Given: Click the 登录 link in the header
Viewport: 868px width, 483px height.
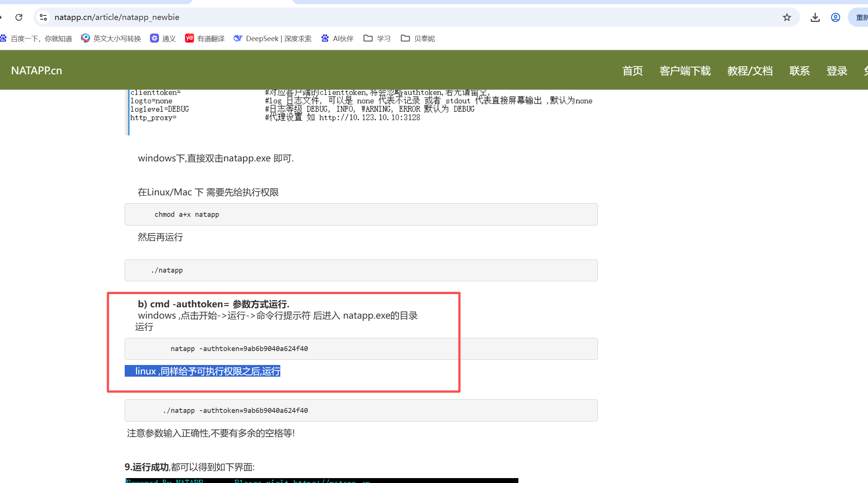Looking at the screenshot, I should (x=837, y=71).
